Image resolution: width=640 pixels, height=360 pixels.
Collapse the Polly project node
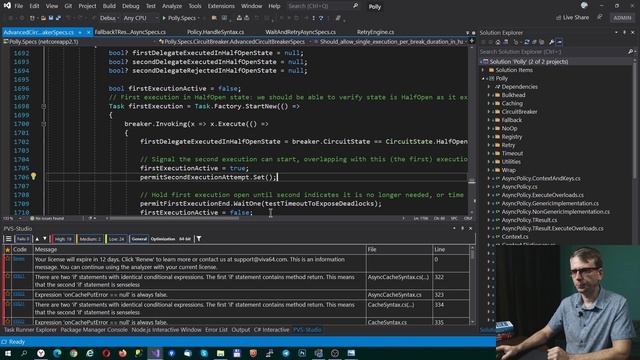click(x=484, y=78)
